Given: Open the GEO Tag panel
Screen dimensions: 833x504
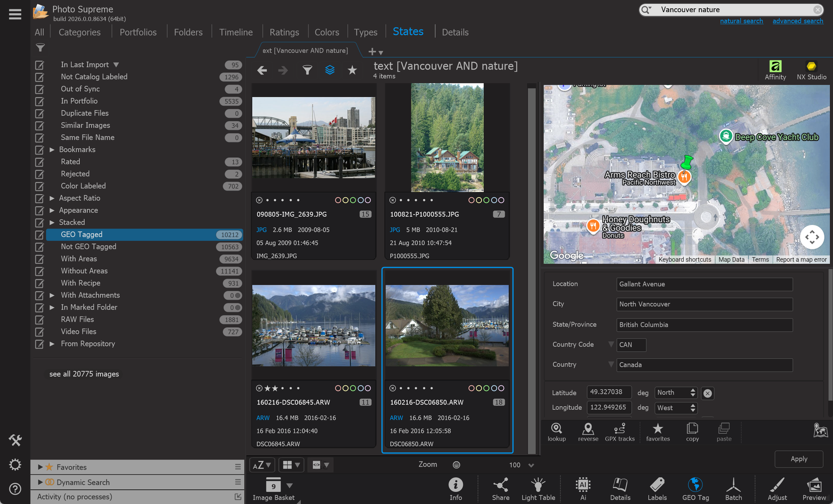Looking at the screenshot, I should click(695, 489).
